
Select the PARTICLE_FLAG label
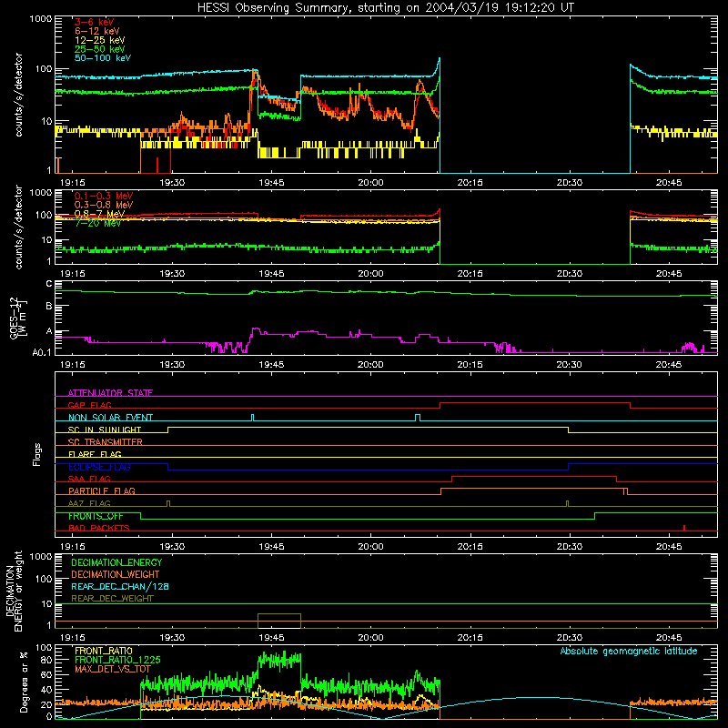coord(102,490)
